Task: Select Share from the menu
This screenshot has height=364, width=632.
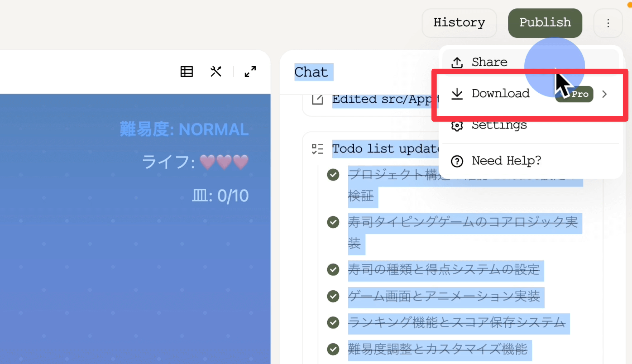Action: point(489,62)
